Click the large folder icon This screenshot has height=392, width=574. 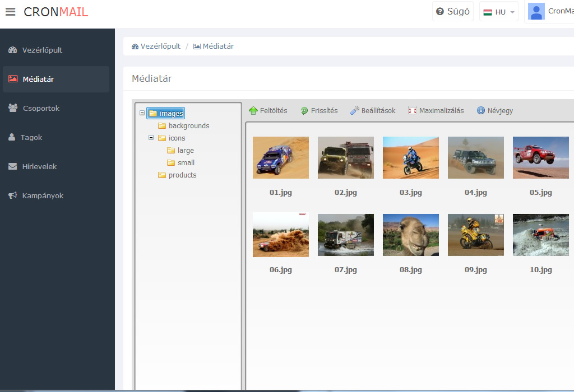pos(171,150)
